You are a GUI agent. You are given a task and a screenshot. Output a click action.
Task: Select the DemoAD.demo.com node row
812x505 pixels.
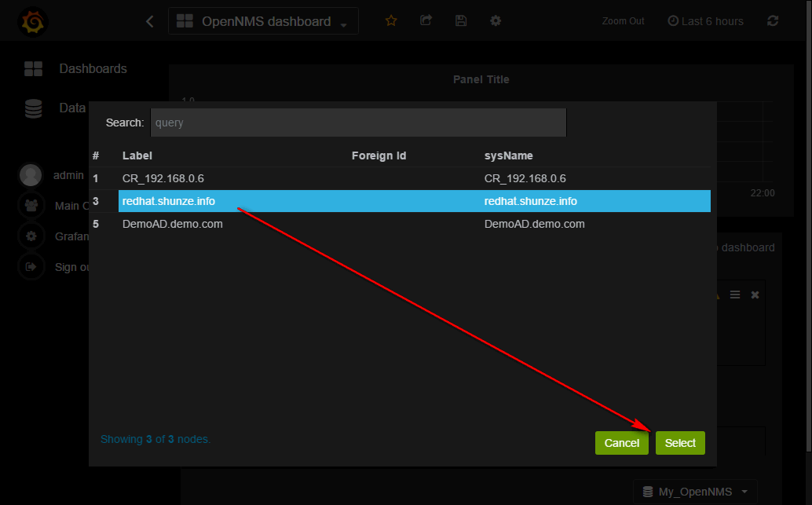coord(400,224)
